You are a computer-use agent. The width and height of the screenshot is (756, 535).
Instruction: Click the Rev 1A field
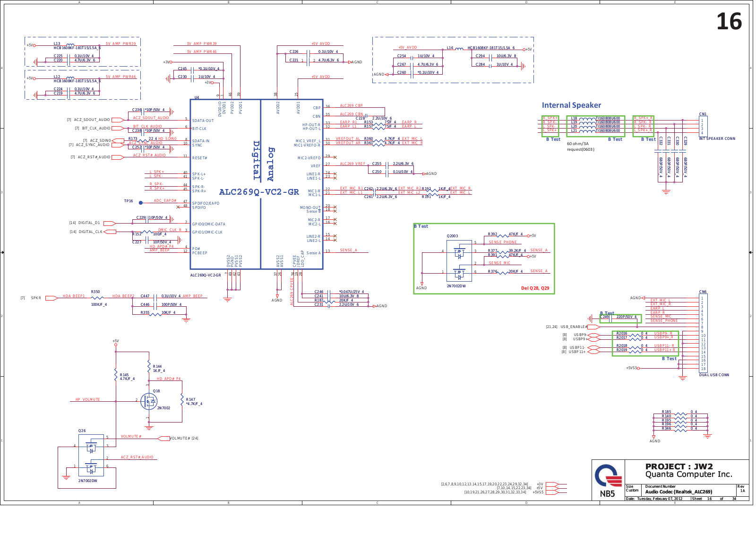click(741, 489)
